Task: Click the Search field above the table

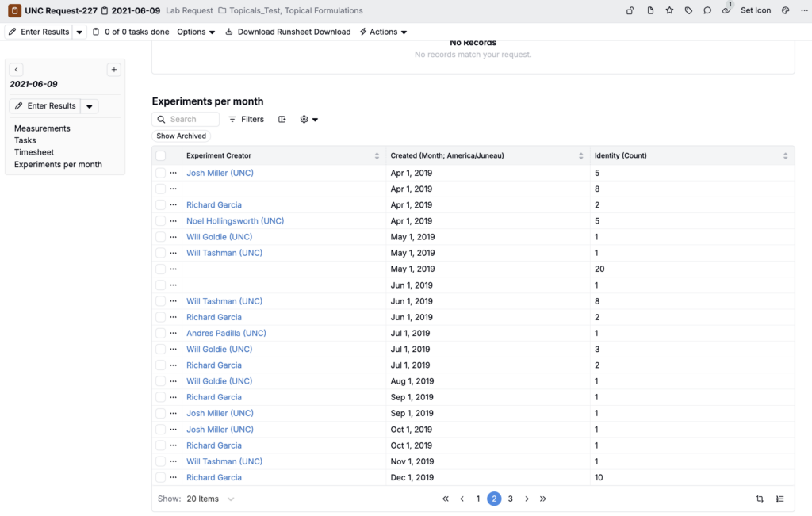Action: pyautogui.click(x=186, y=119)
